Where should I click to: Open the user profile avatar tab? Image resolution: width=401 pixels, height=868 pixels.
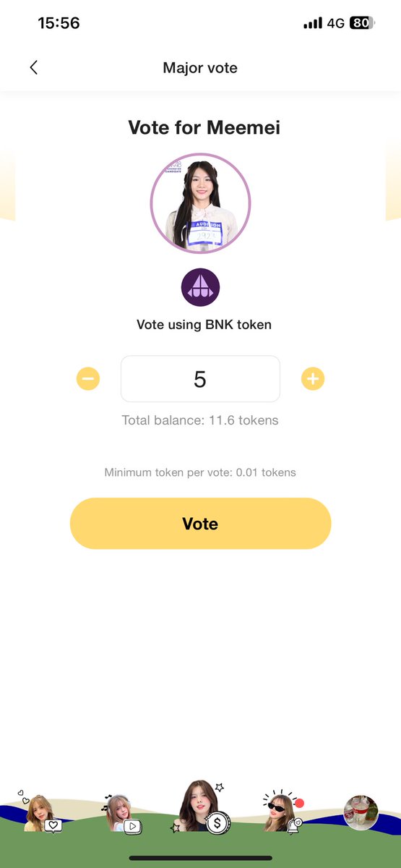361,812
